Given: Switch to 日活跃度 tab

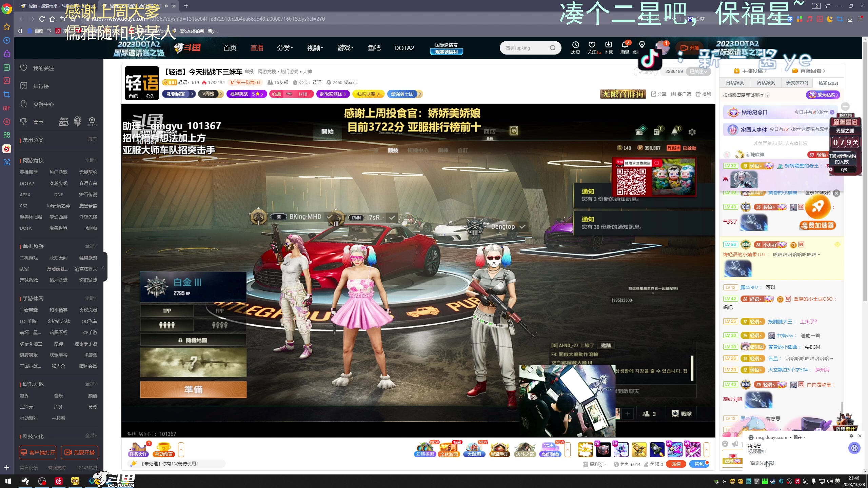Looking at the screenshot, I should [735, 83].
